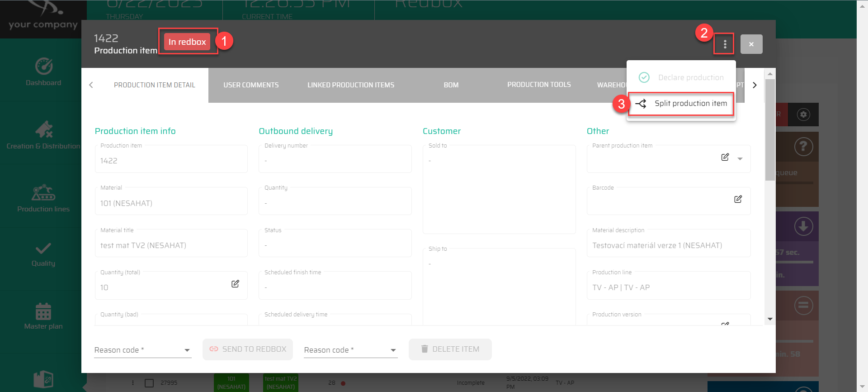
Task: Click edit icon for Barcode
Action: tap(738, 199)
